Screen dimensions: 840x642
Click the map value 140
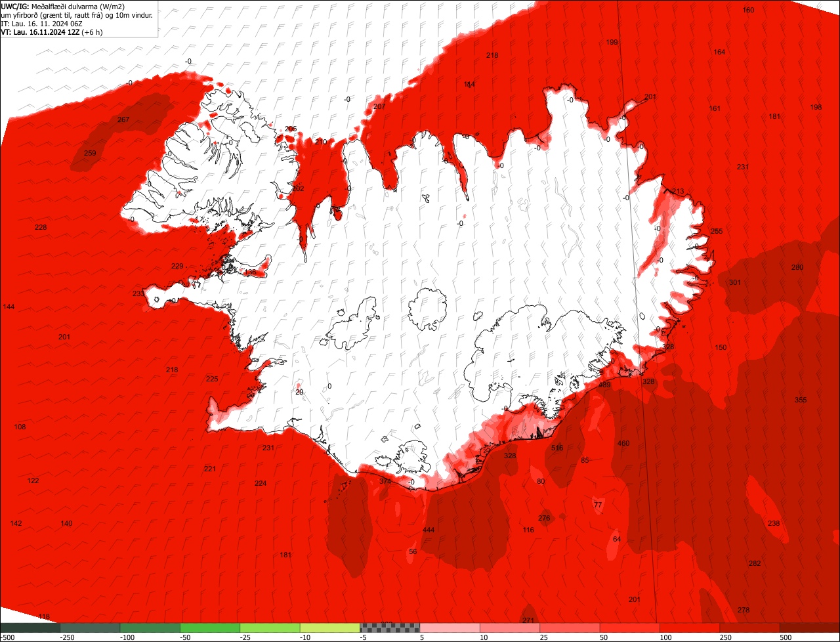[x=66, y=524]
